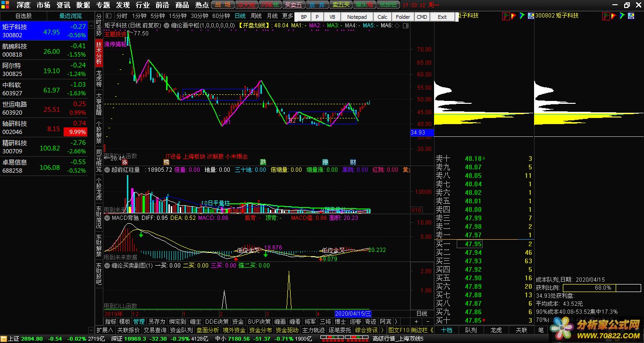The height and width of the screenshot is (343, 644).
Task: Click the 跌 marker below price chart
Action: click(x=263, y=162)
